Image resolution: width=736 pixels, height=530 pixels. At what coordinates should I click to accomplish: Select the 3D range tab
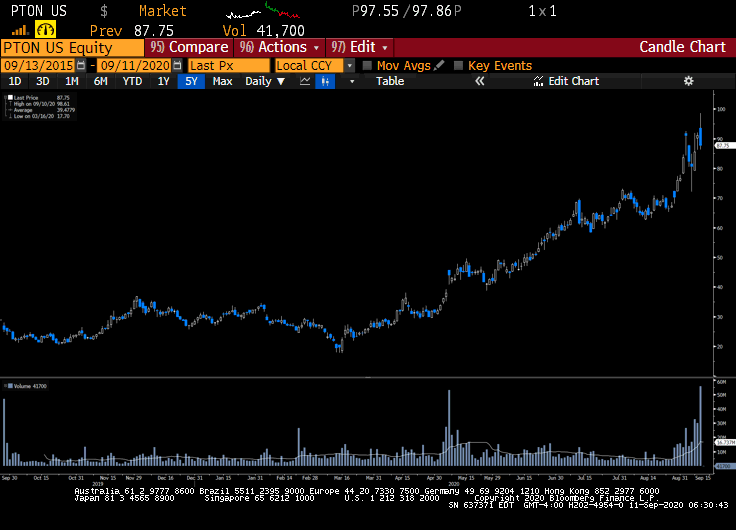pyautogui.click(x=43, y=81)
